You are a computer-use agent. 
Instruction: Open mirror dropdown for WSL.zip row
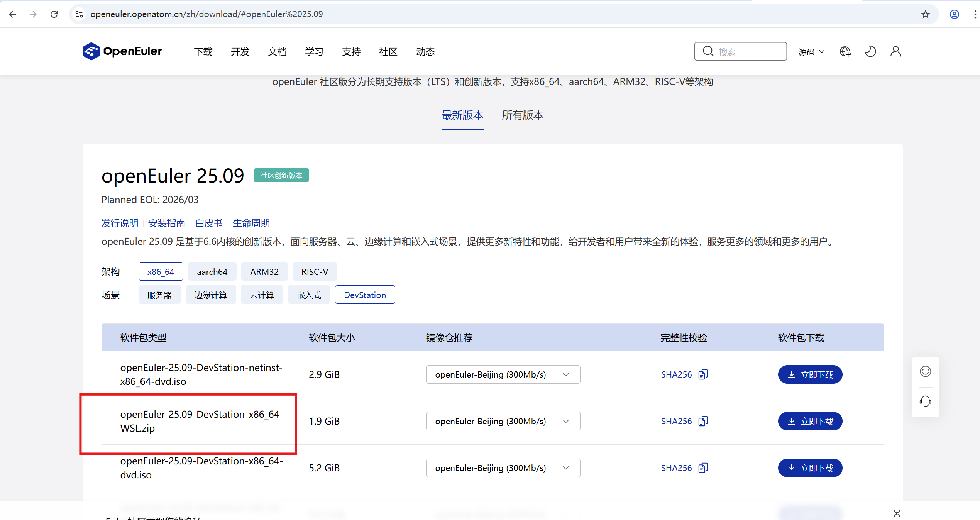(x=503, y=421)
